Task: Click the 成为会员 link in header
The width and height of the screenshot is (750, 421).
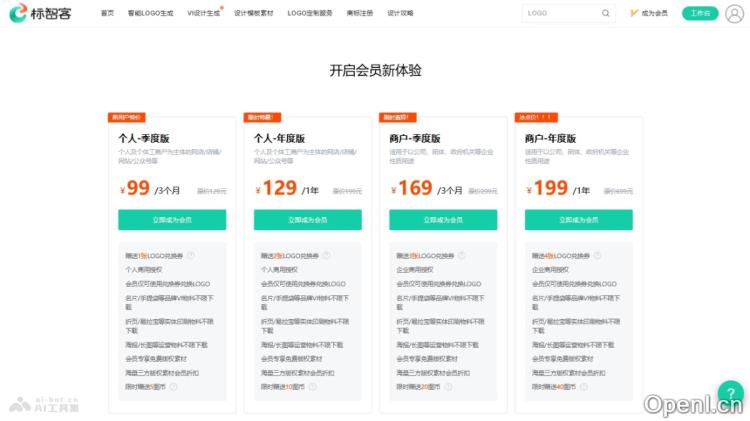Action: (x=654, y=13)
